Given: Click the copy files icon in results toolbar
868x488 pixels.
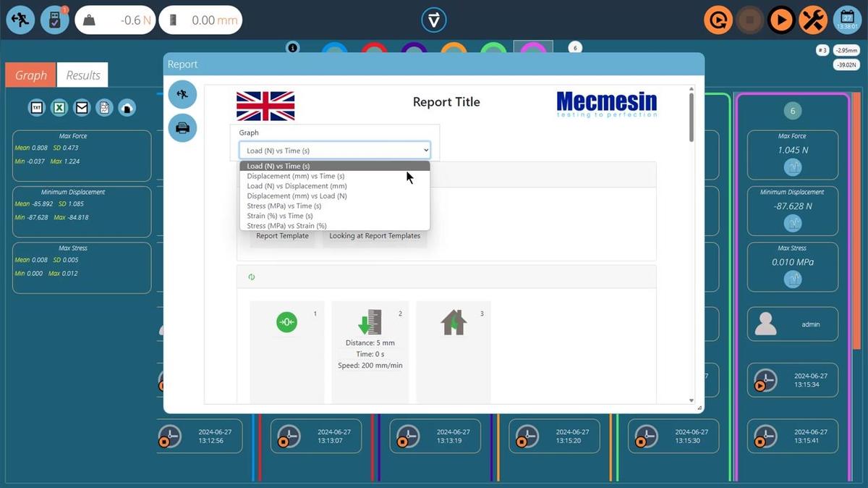Looking at the screenshot, I should coord(127,108).
